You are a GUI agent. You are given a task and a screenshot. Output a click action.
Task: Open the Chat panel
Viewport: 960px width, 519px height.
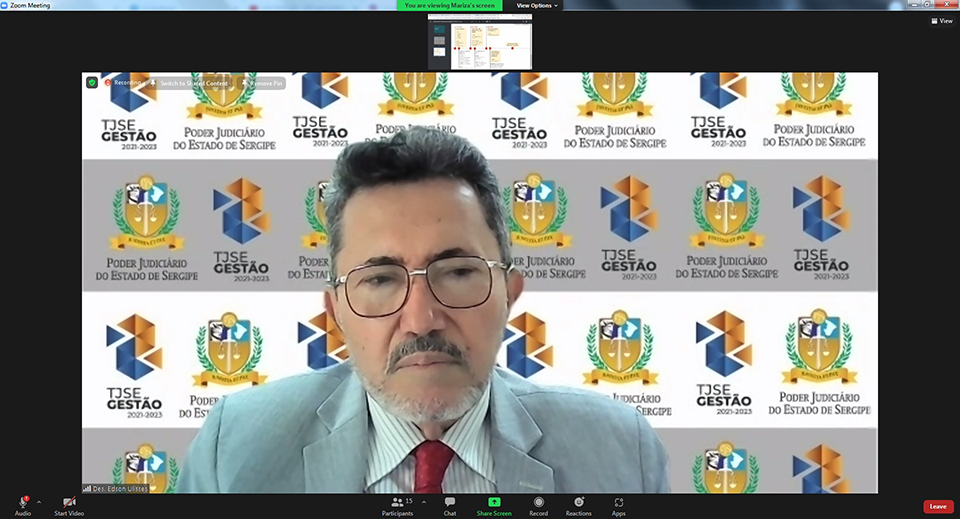(x=450, y=502)
